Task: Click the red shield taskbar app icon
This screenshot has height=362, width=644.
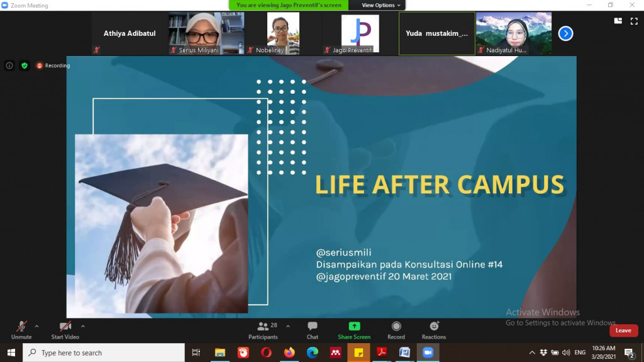Action: click(x=243, y=353)
